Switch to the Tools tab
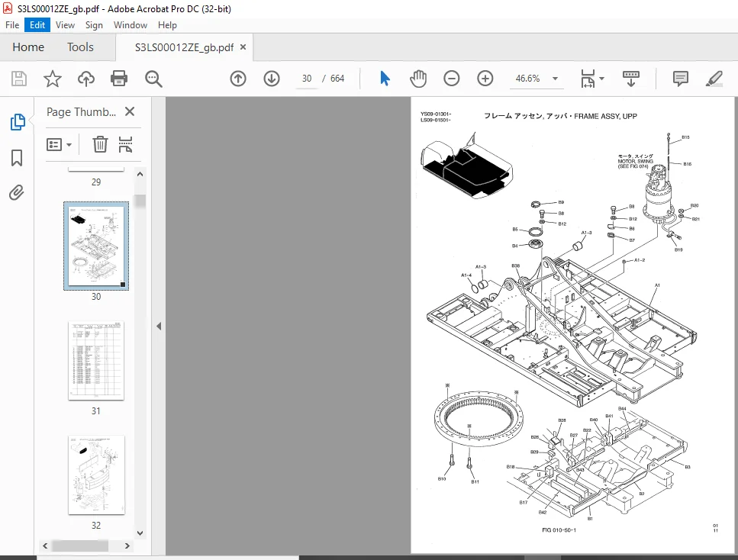The width and height of the screenshot is (738, 560). coord(80,47)
